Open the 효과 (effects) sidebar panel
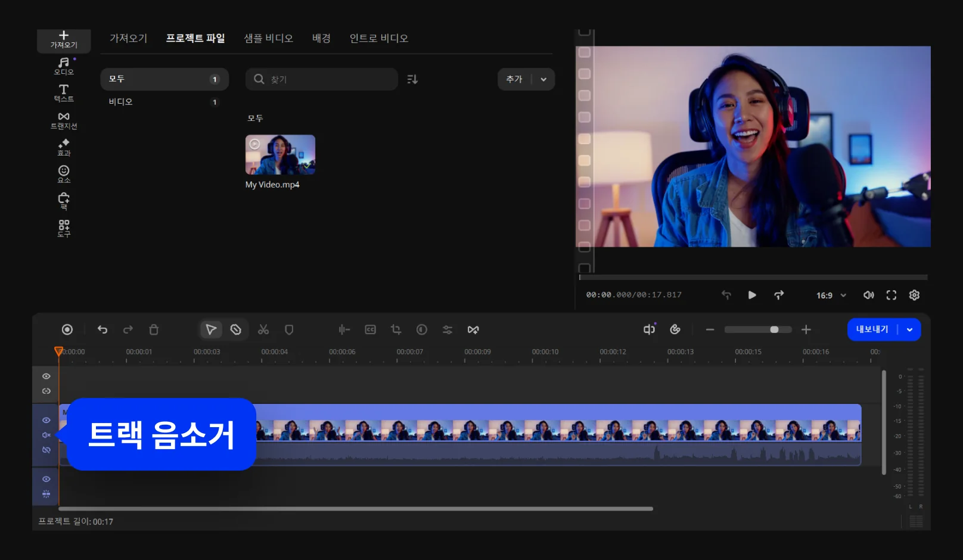The height and width of the screenshot is (560, 963). 64,147
